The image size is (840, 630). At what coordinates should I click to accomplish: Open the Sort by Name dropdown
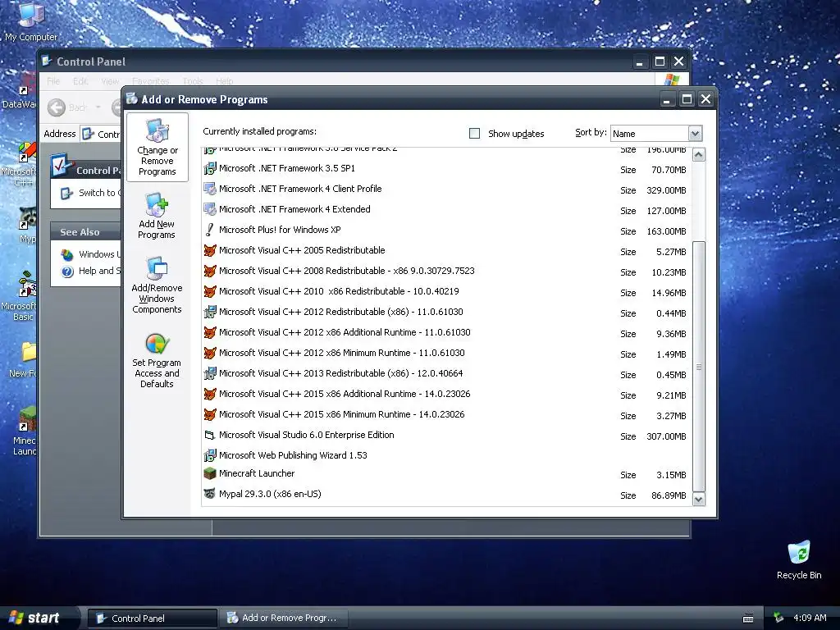(695, 134)
